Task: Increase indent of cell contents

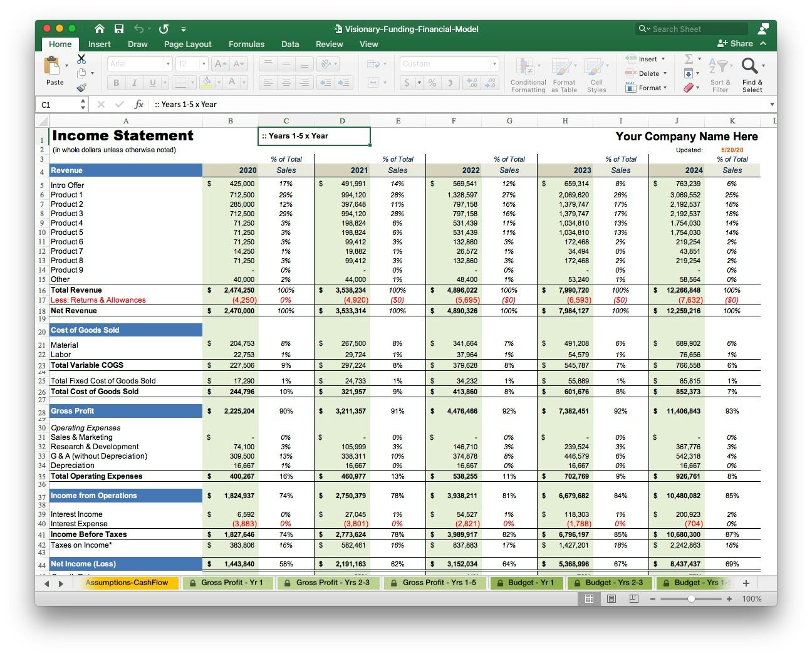Action: [x=344, y=83]
